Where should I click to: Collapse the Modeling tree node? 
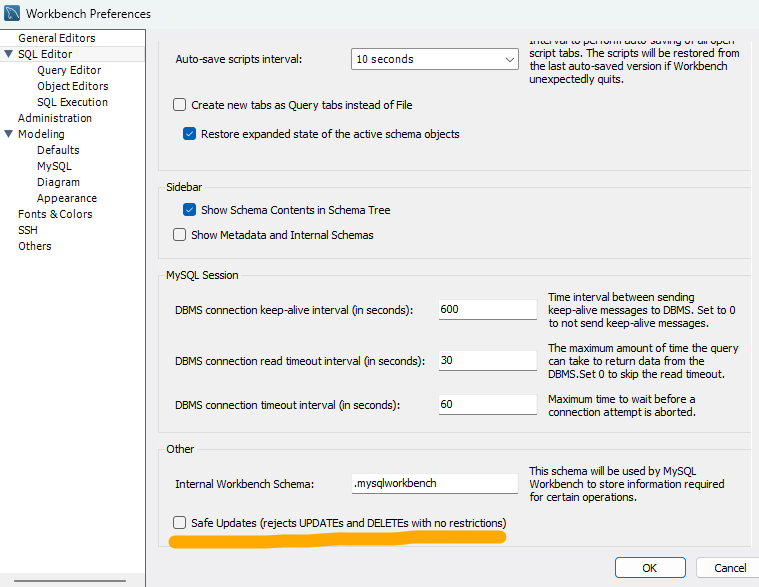(x=8, y=134)
